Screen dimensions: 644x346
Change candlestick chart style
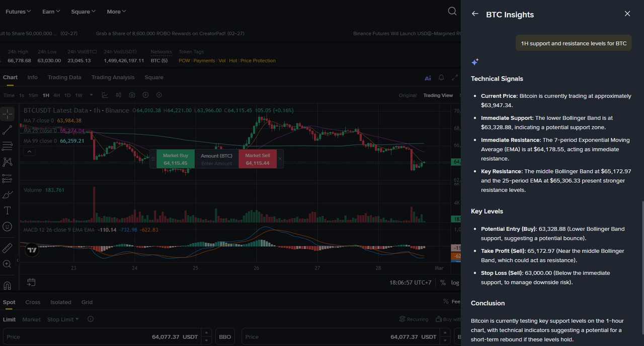pyautogui.click(x=118, y=95)
